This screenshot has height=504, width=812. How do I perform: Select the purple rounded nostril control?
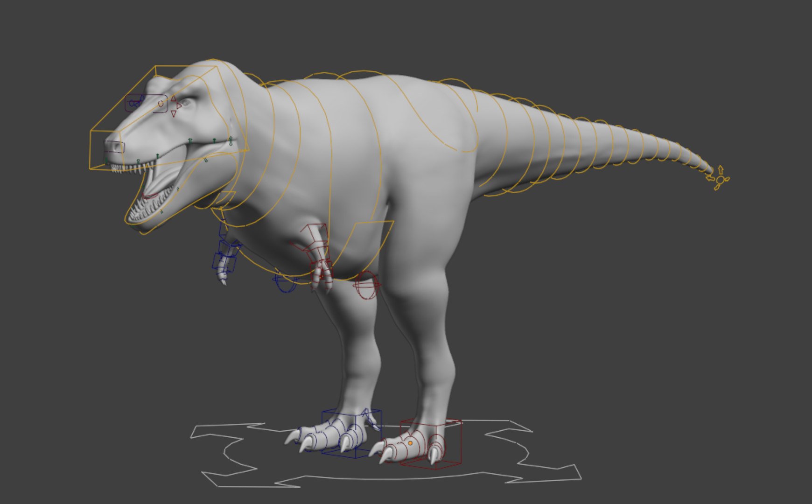click(x=114, y=147)
